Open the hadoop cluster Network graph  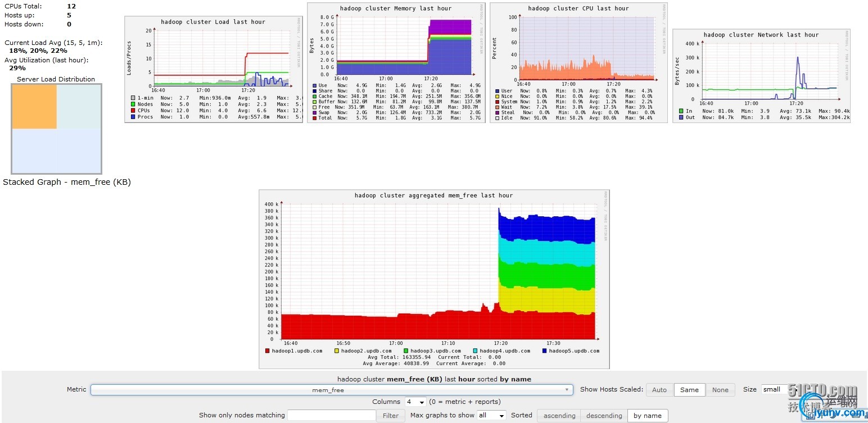(x=761, y=76)
